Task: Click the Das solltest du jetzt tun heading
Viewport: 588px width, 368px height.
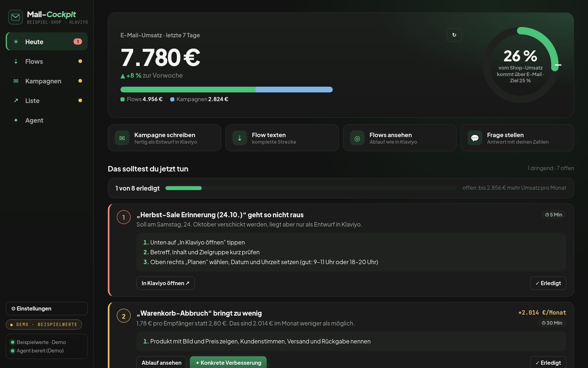Action: click(148, 169)
